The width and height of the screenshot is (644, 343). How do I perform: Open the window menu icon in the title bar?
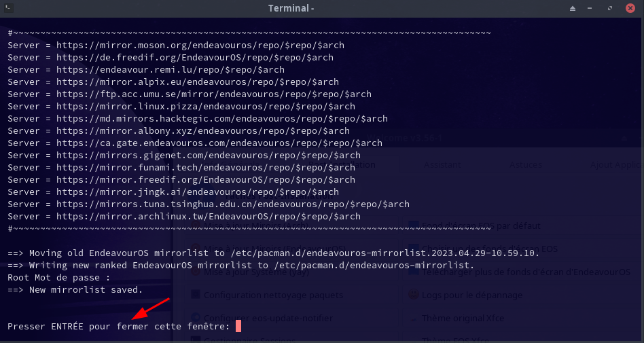pos(9,8)
